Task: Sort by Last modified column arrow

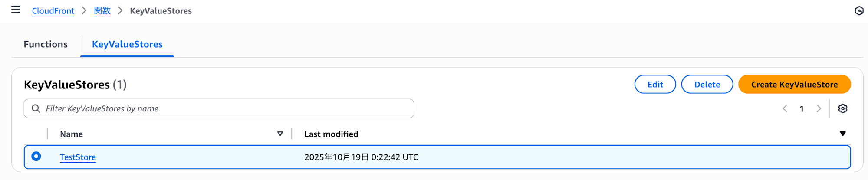Action: (842, 134)
